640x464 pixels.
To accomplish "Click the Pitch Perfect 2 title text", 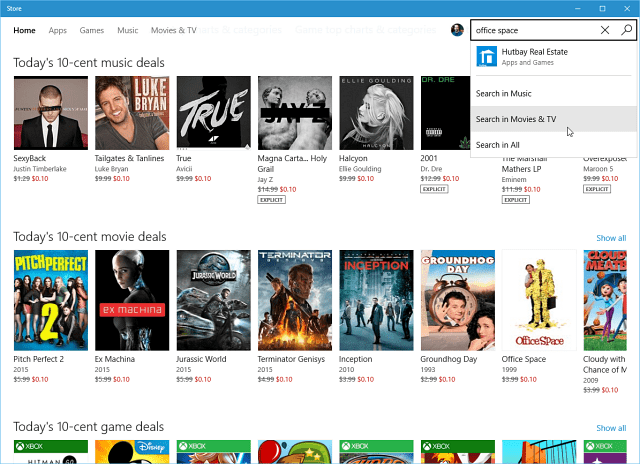I will pos(38,359).
